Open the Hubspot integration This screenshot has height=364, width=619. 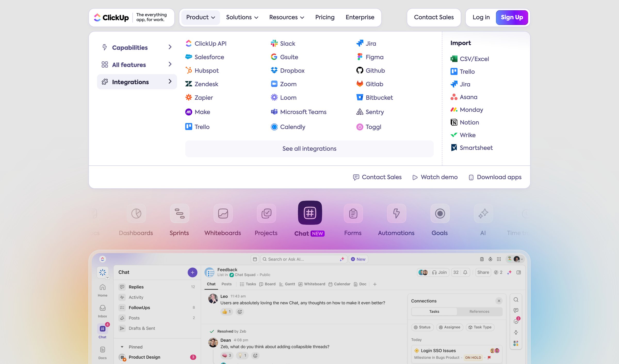tap(202, 70)
